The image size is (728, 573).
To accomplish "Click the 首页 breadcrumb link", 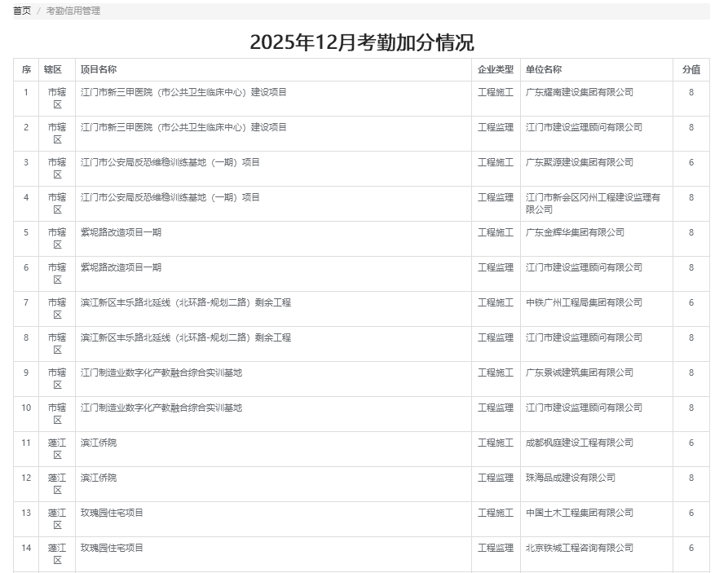I will 22,11.
